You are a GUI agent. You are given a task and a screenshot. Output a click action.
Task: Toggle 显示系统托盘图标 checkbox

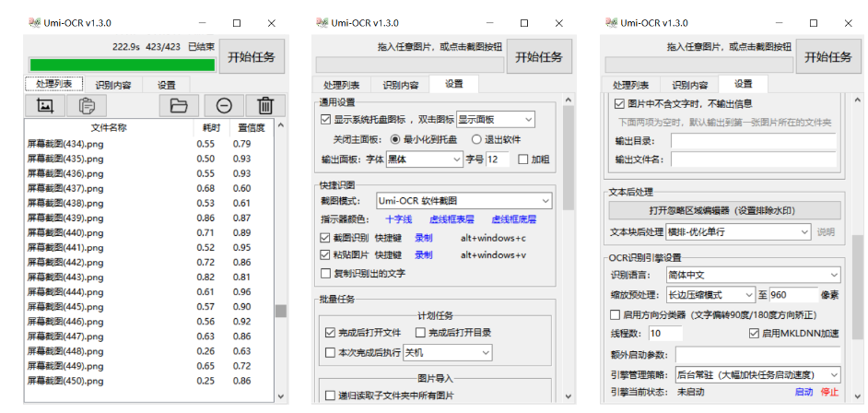[325, 119]
